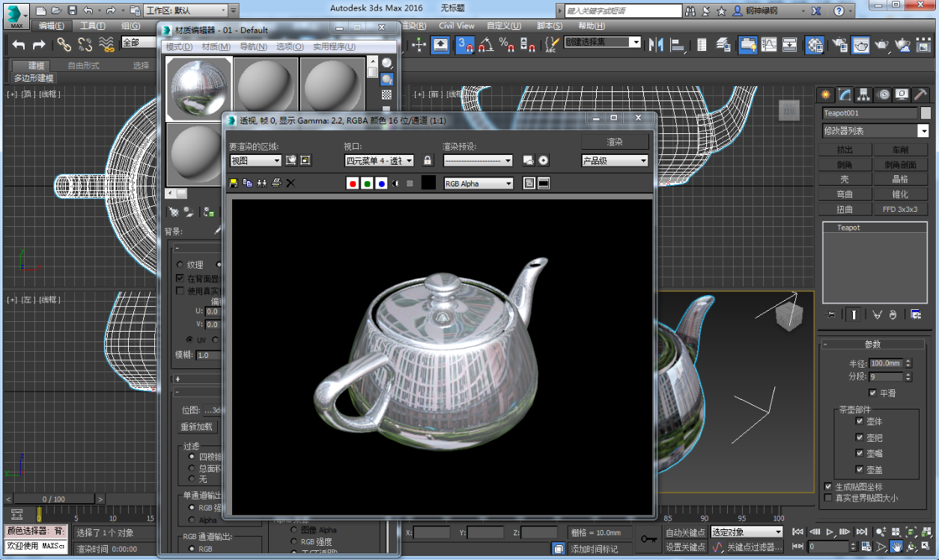
Task: Click the 渲染 render button
Action: click(615, 141)
